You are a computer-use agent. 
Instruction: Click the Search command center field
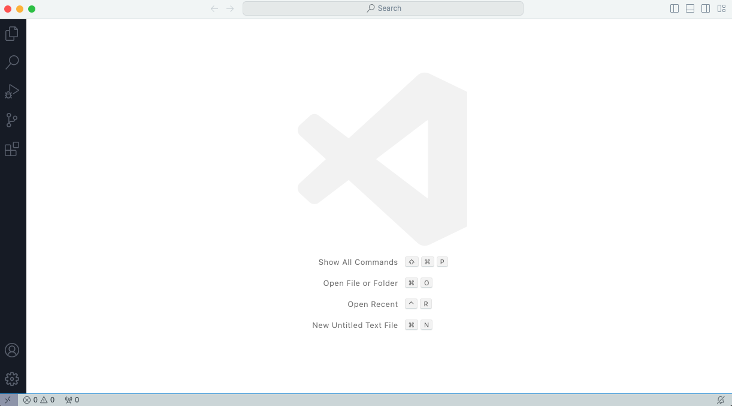click(x=383, y=8)
